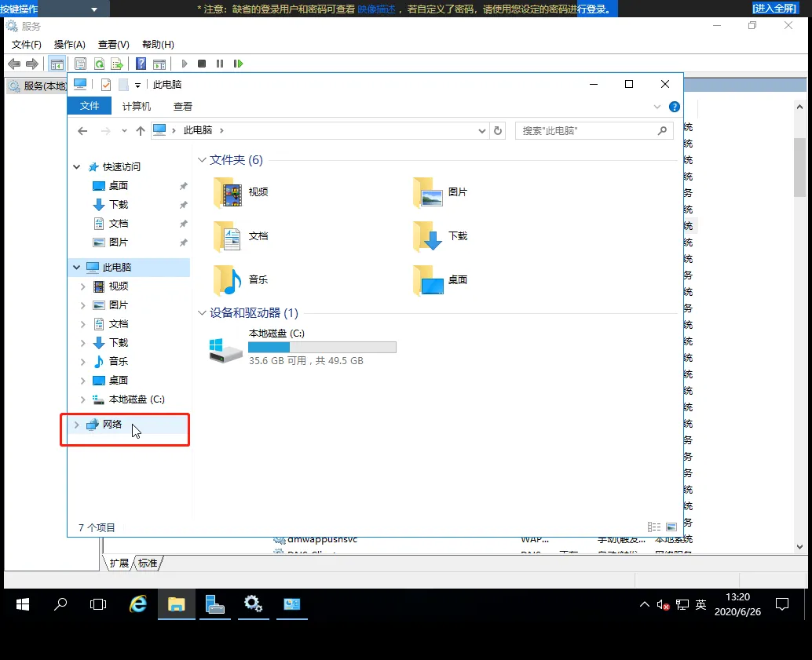The width and height of the screenshot is (812, 660).
Task: Toggle the console tree pane icon
Action: pyautogui.click(x=57, y=64)
